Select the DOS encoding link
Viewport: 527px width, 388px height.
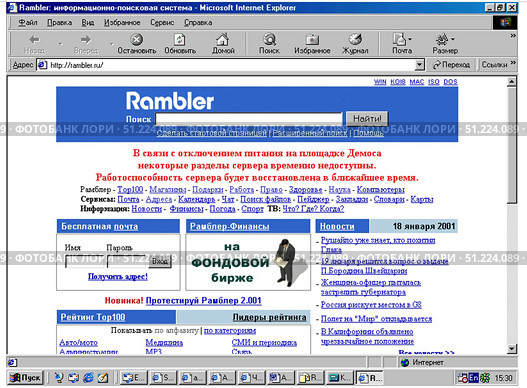point(450,82)
